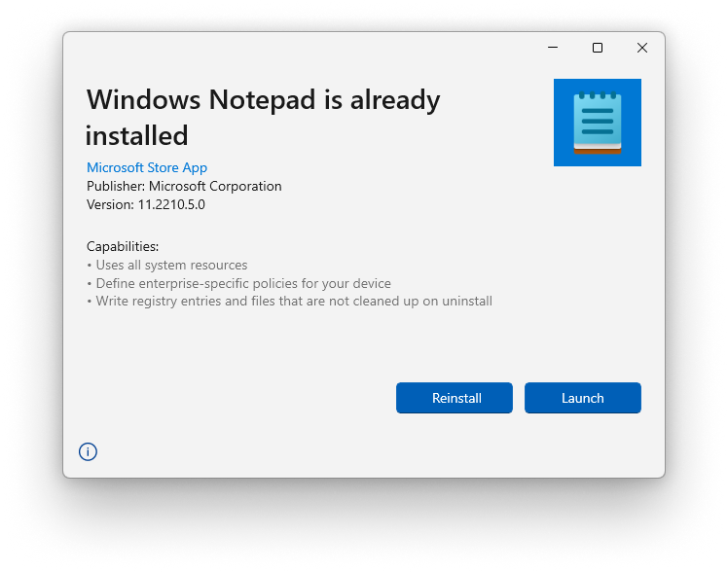Image resolution: width=728 pixels, height=572 pixels.
Task: Select the Publisher: Microsoft Corporation text
Action: pyautogui.click(x=184, y=186)
